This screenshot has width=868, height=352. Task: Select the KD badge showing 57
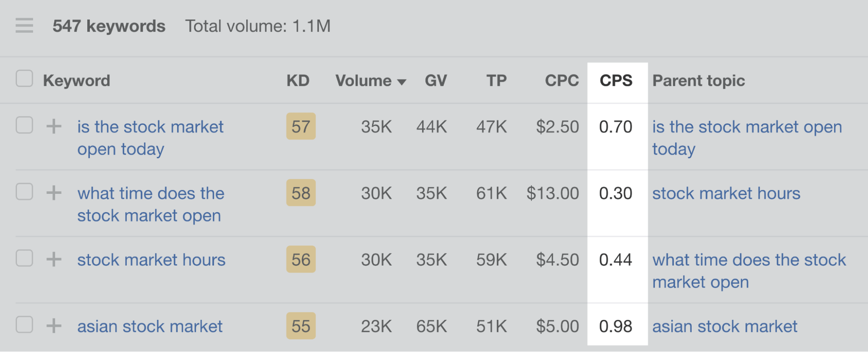[x=300, y=126]
